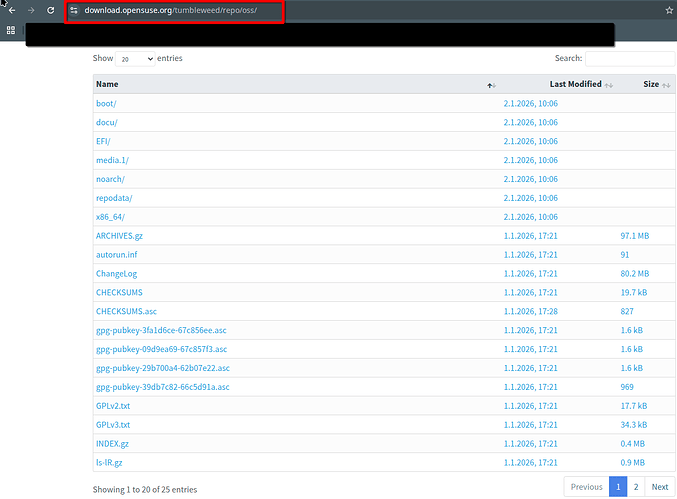Go to page 2 of listing
This screenshot has height=499, width=677.
(636, 487)
